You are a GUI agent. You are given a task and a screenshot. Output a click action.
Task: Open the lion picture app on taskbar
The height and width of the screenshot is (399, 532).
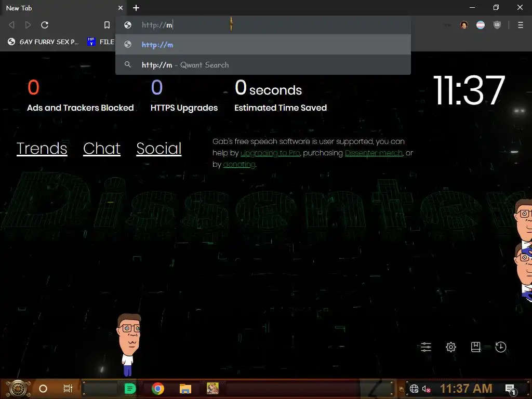coord(212,389)
